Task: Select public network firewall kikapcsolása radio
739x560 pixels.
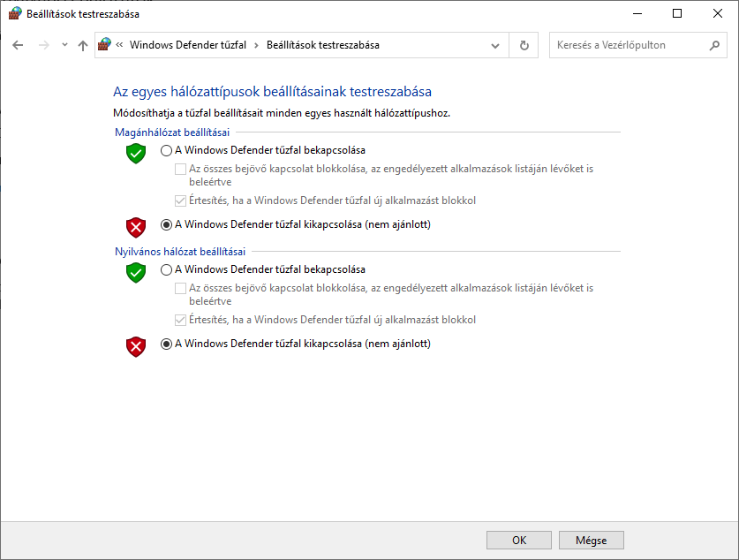Action: point(166,344)
